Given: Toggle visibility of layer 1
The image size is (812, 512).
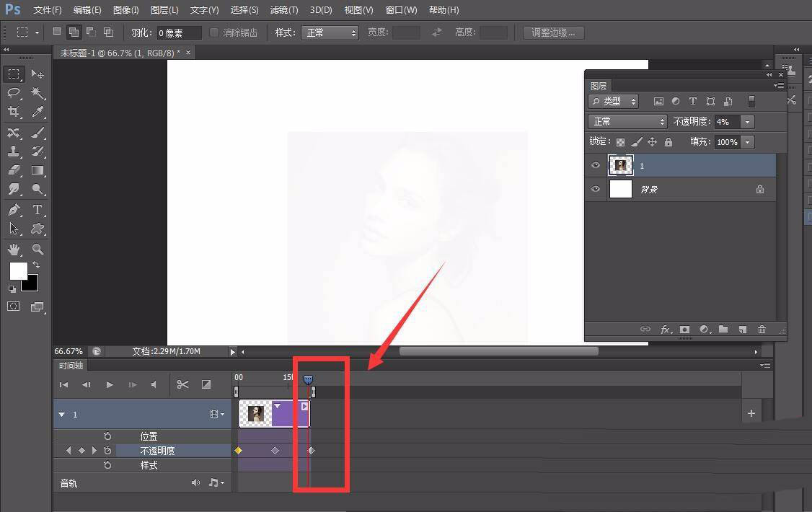Looking at the screenshot, I should (596, 166).
